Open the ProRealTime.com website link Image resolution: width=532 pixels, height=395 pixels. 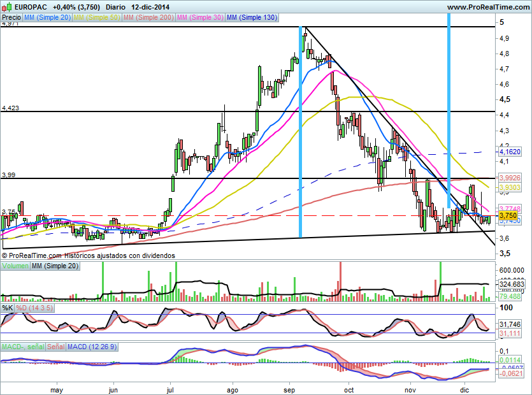[487, 6]
